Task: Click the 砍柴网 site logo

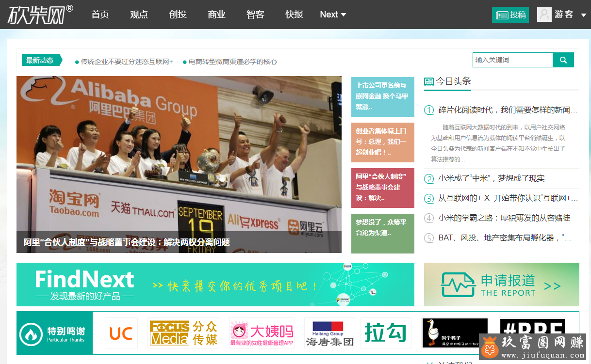Action: pyautogui.click(x=41, y=15)
